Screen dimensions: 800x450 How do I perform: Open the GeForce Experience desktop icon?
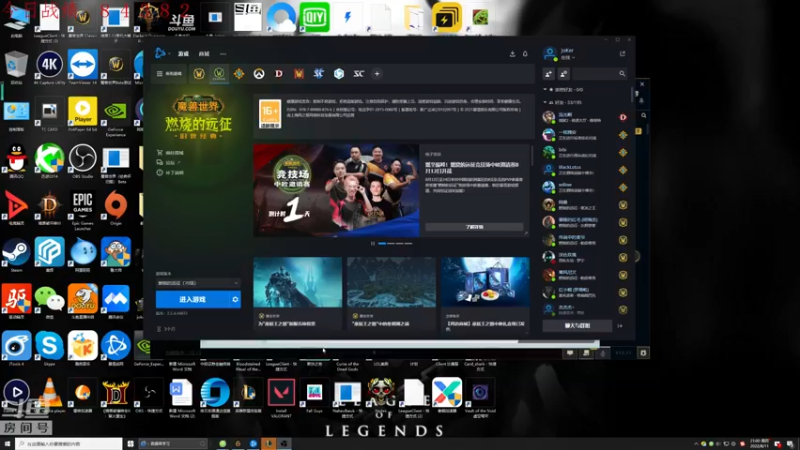(115, 115)
